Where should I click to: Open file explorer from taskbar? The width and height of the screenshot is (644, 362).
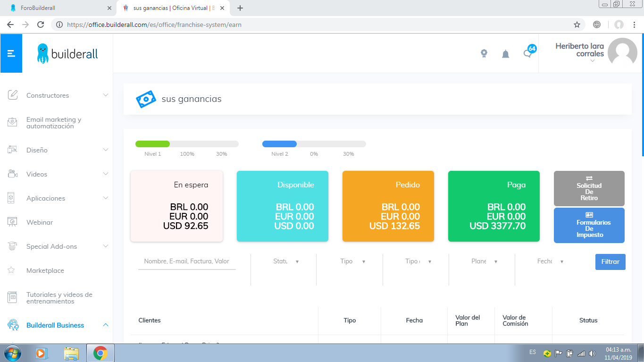(x=71, y=353)
